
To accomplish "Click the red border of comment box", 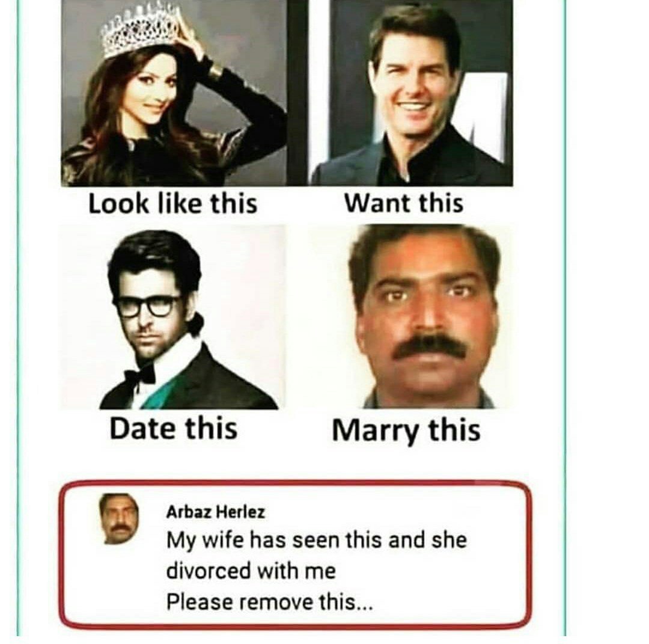I will pos(294,483).
